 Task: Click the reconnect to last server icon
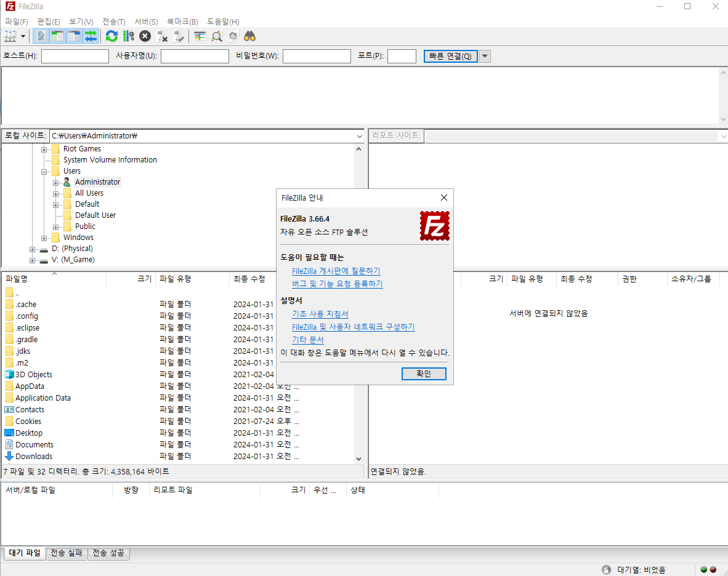coord(179,36)
